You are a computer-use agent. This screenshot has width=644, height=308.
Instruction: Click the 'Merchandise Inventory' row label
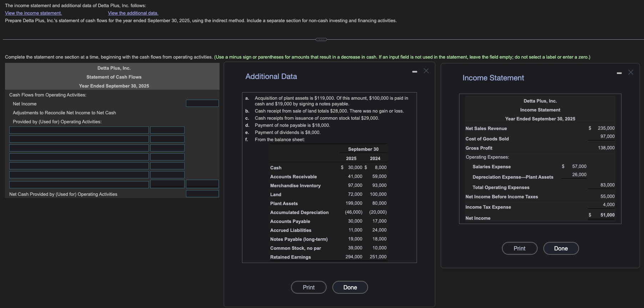click(x=295, y=185)
